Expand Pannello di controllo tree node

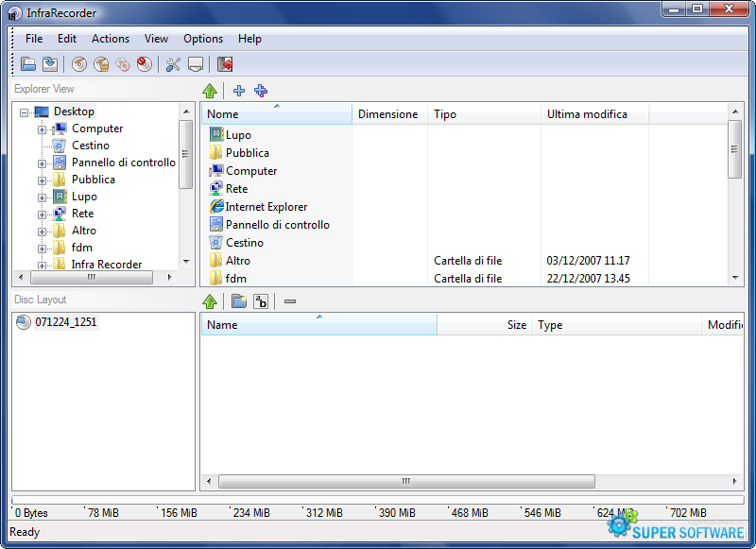point(42,163)
